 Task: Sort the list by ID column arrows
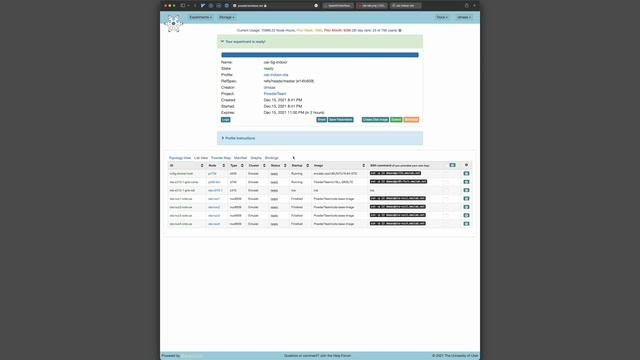pos(202,165)
